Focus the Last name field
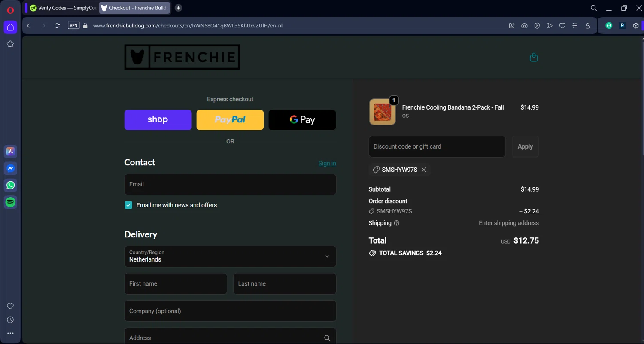The height and width of the screenshot is (344, 644). click(x=285, y=284)
